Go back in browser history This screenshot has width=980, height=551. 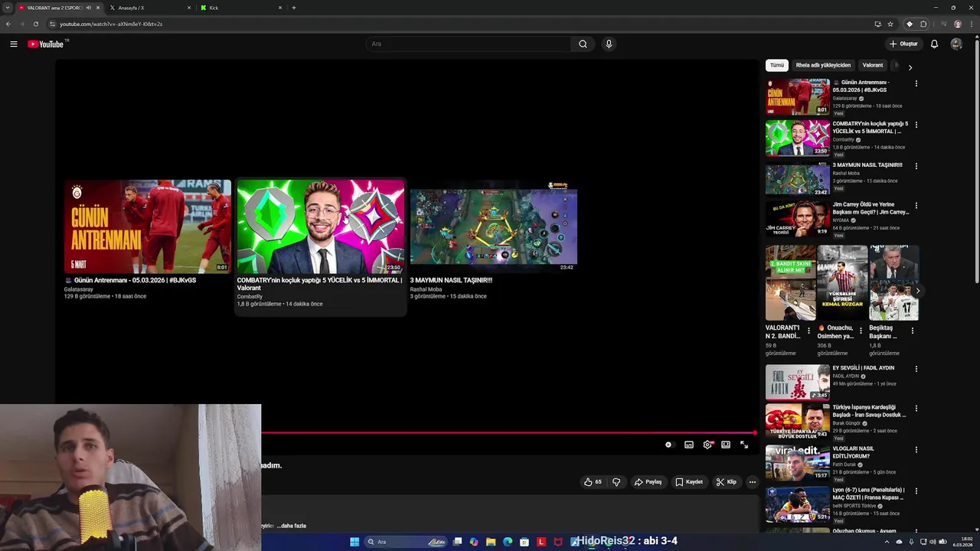coord(8,24)
